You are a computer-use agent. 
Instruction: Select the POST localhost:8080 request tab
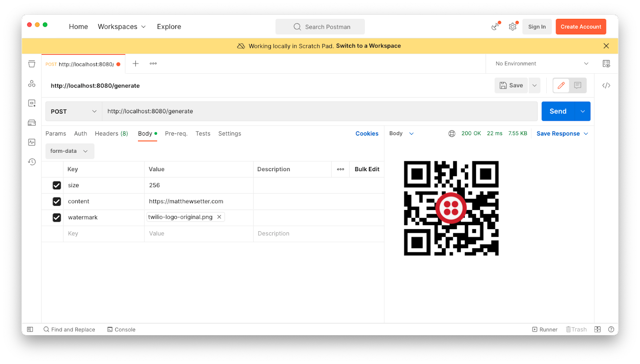[83, 64]
